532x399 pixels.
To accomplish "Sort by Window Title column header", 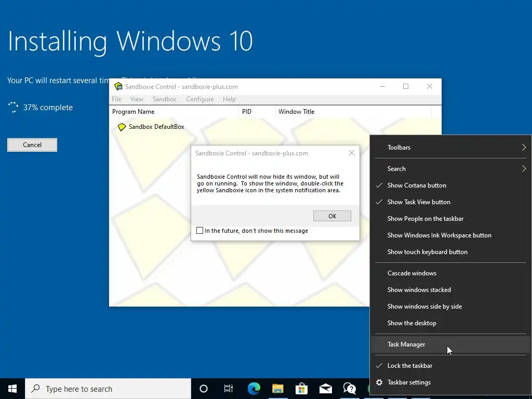I will pos(353,112).
